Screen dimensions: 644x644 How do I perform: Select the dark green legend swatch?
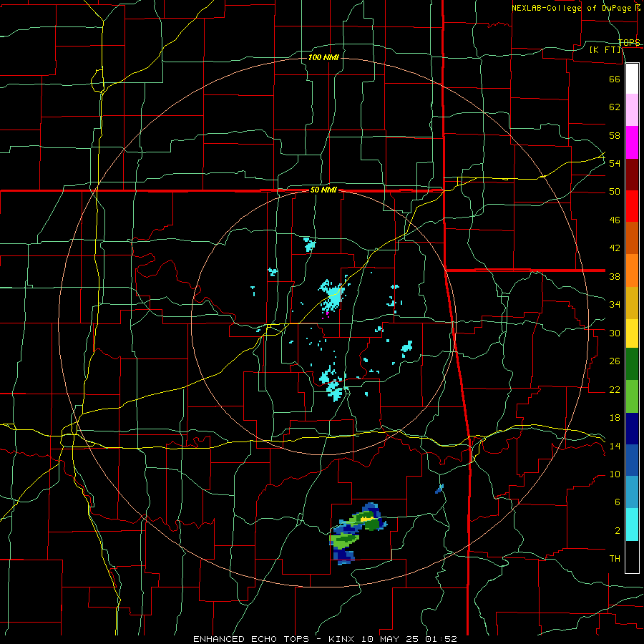pos(632,364)
